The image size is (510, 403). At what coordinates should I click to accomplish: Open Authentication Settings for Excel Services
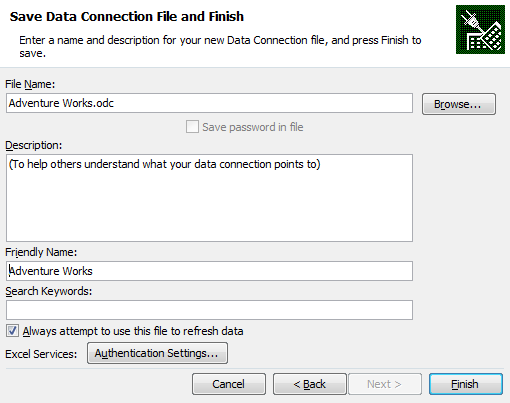coord(157,353)
